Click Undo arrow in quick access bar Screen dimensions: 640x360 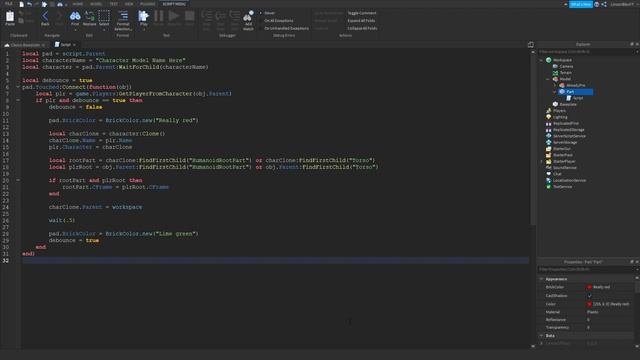point(29,4)
